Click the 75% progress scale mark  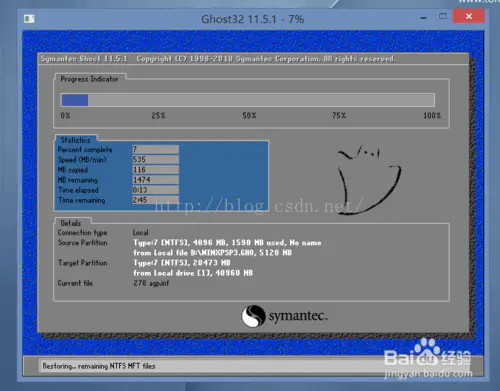click(x=339, y=116)
